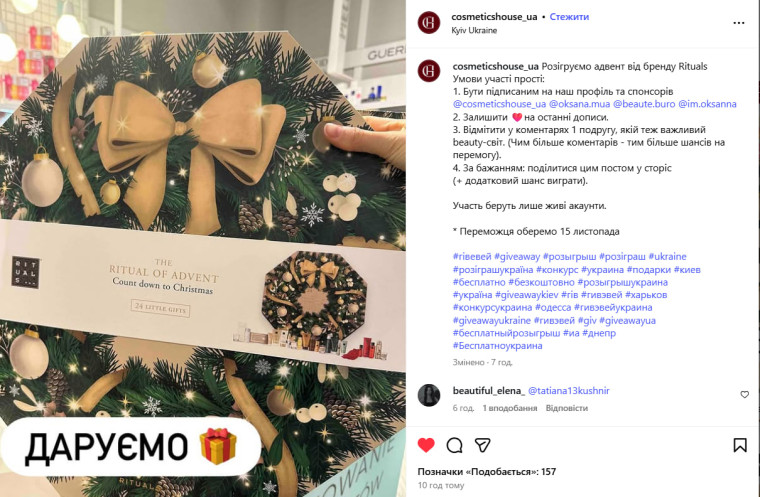
Task: Like beautiful_elena_'s comment with the heart
Action: 744,395
